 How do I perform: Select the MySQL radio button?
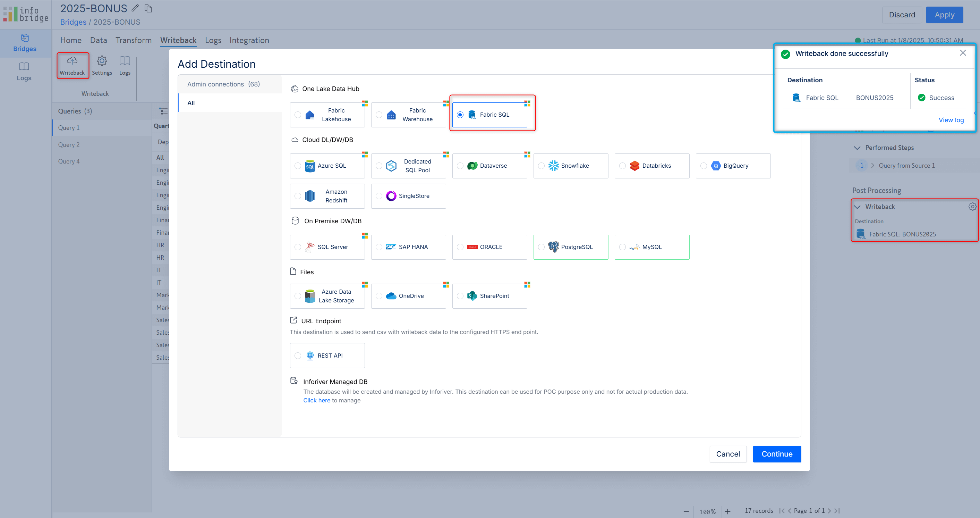[622, 247]
